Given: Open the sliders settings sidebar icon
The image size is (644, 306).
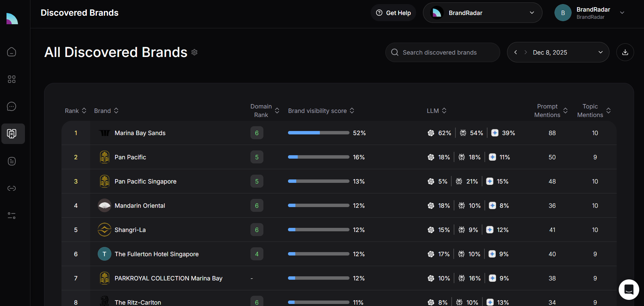Looking at the screenshot, I should (x=12, y=216).
